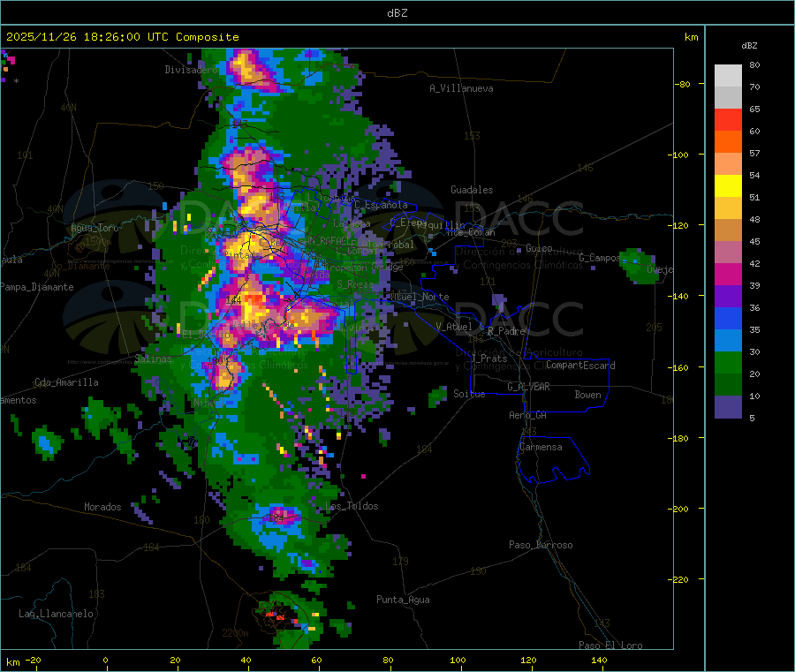This screenshot has height=672, width=795.
Task: Select the dark green 10-20 dBZ legend band
Action: [x=728, y=385]
